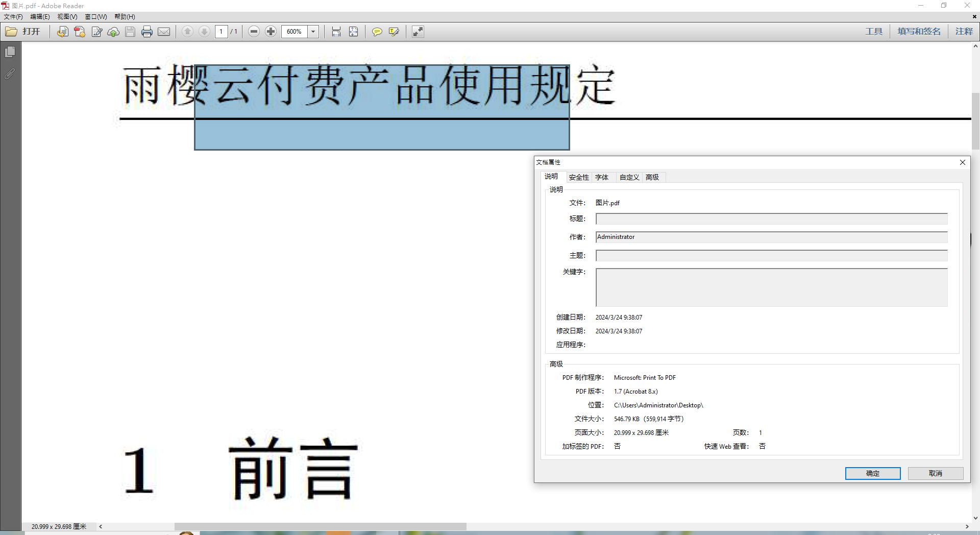Click the 标题 text field
Viewport: 980px width, 535px height.
[x=771, y=219]
